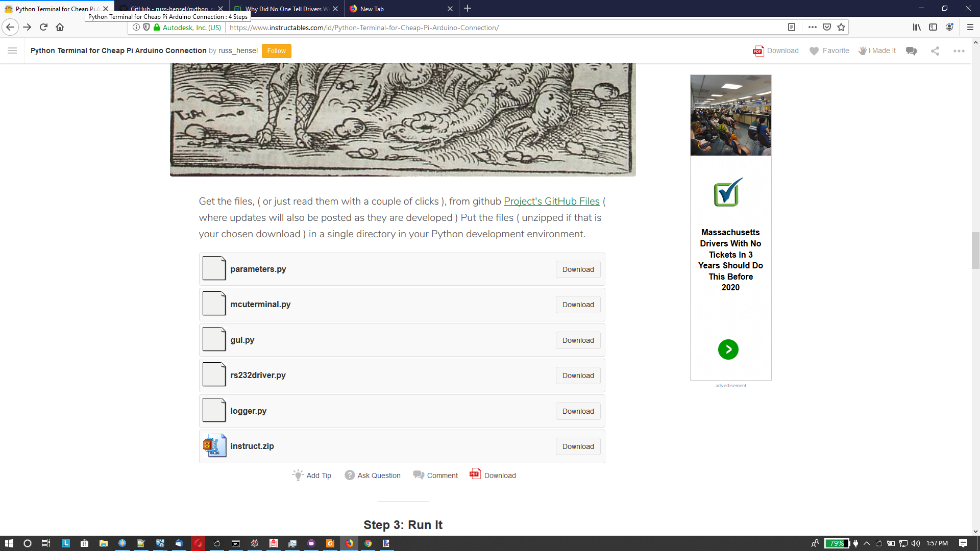
Task: Toggle the Firefox sidebar view
Action: point(933,28)
